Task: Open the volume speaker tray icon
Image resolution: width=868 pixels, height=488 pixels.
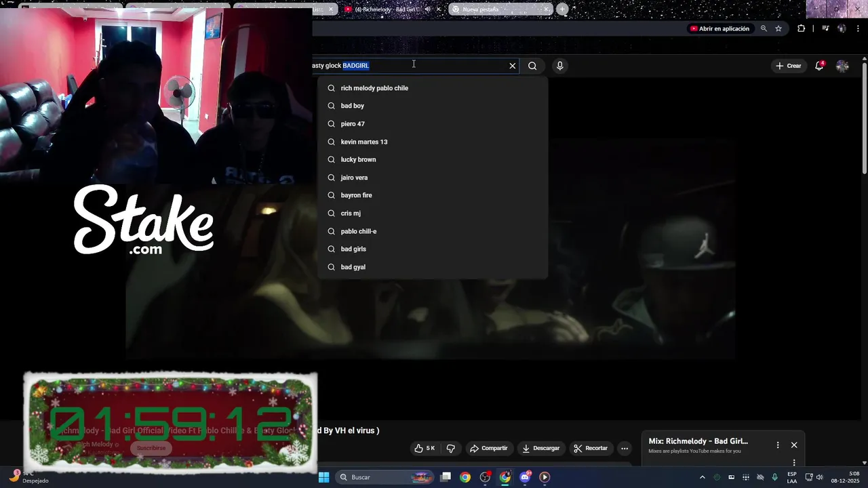Action: [819, 477]
